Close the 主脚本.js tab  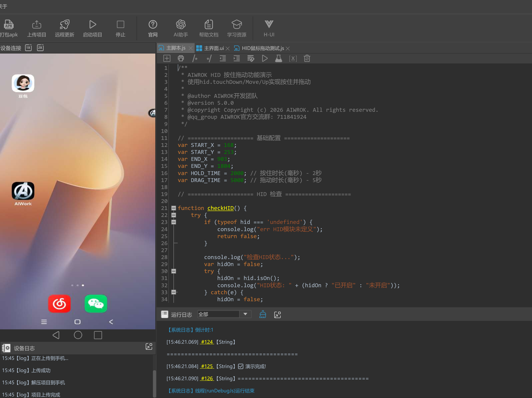tap(191, 48)
